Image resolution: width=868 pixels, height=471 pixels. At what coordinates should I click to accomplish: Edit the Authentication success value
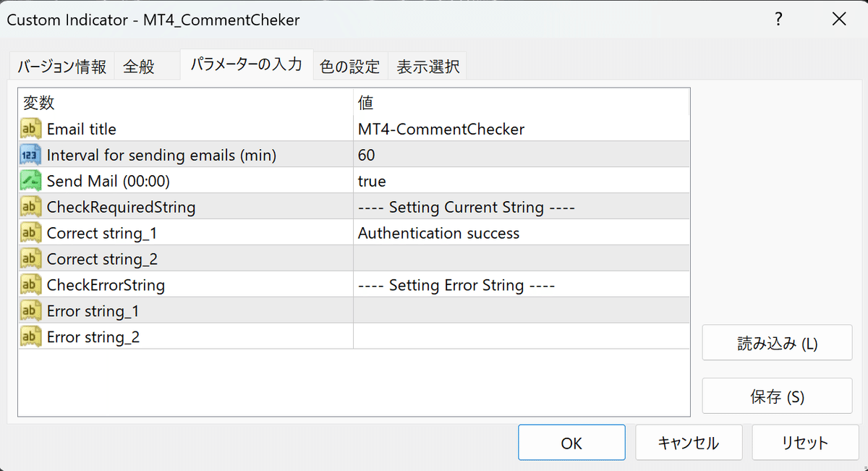point(522,234)
